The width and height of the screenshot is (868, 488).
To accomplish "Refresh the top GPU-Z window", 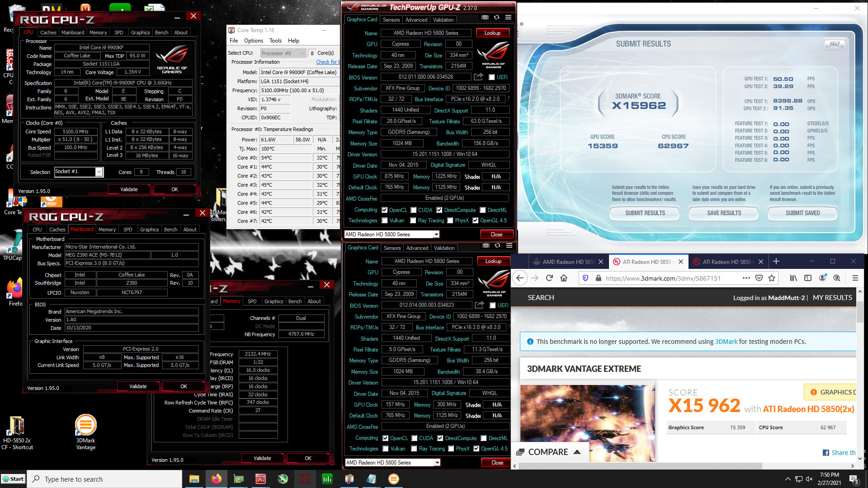I will [496, 18].
